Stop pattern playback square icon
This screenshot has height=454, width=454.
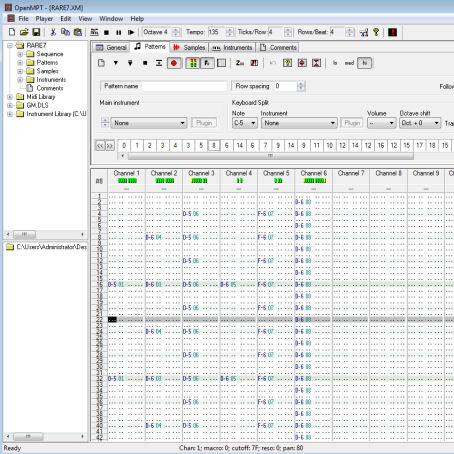[145, 63]
